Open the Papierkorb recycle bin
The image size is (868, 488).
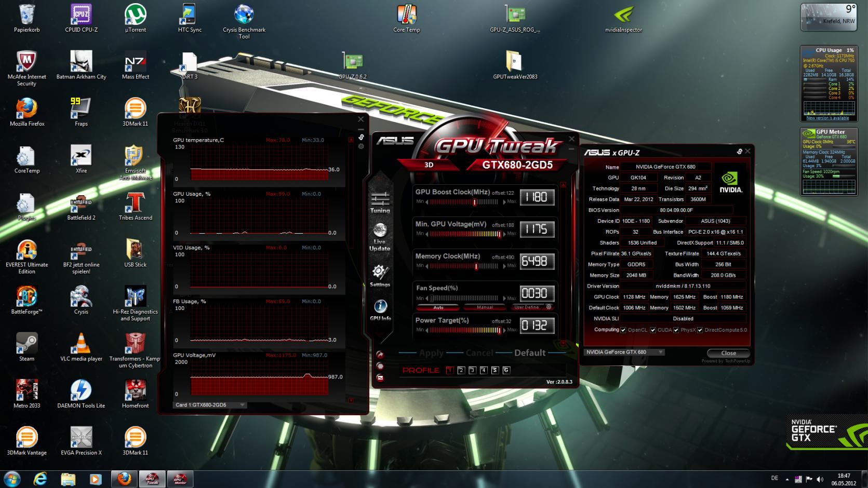click(x=26, y=19)
